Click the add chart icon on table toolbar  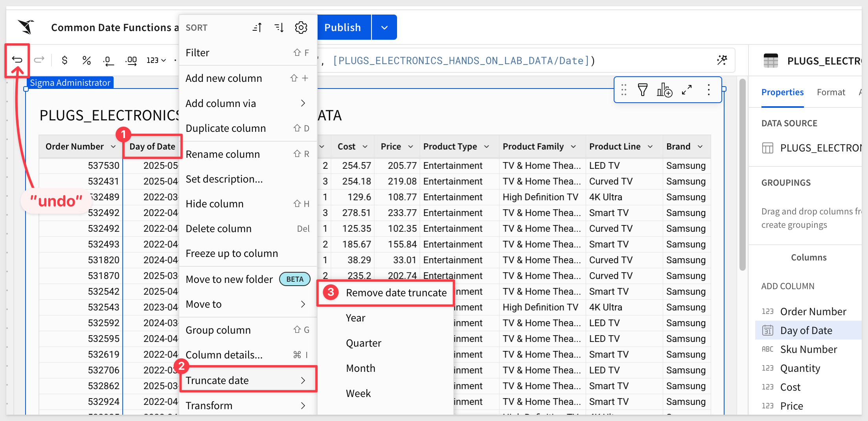(664, 90)
